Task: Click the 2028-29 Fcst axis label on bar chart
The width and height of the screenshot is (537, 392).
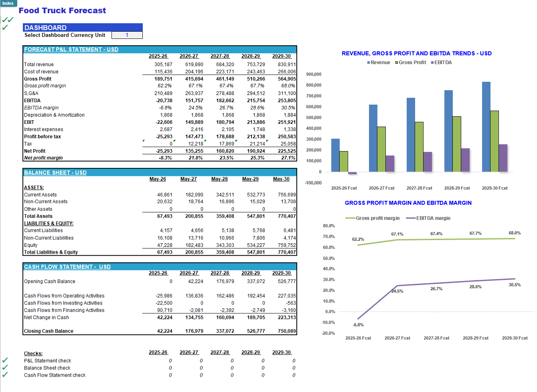Action: click(x=457, y=188)
